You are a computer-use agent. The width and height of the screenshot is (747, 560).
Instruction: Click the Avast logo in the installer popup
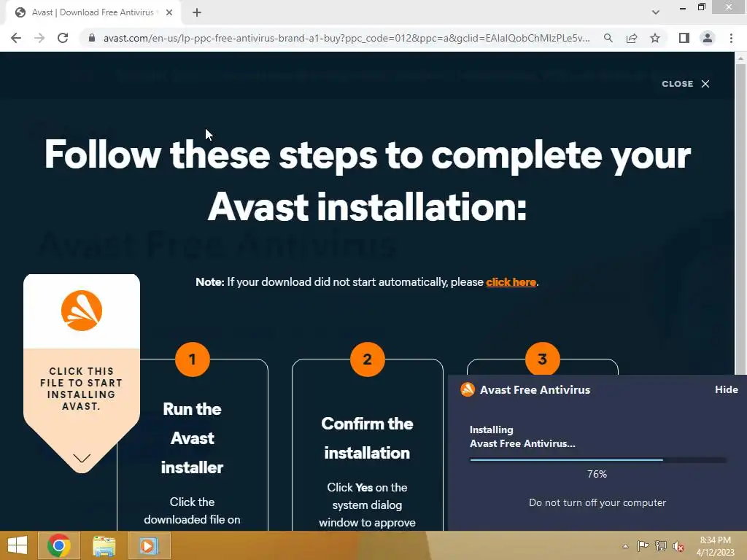468,389
